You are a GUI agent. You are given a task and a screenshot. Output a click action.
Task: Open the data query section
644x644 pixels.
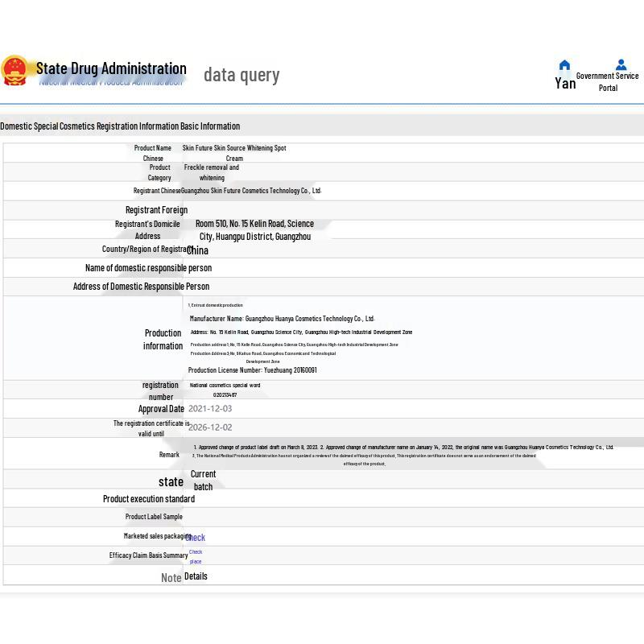click(242, 75)
